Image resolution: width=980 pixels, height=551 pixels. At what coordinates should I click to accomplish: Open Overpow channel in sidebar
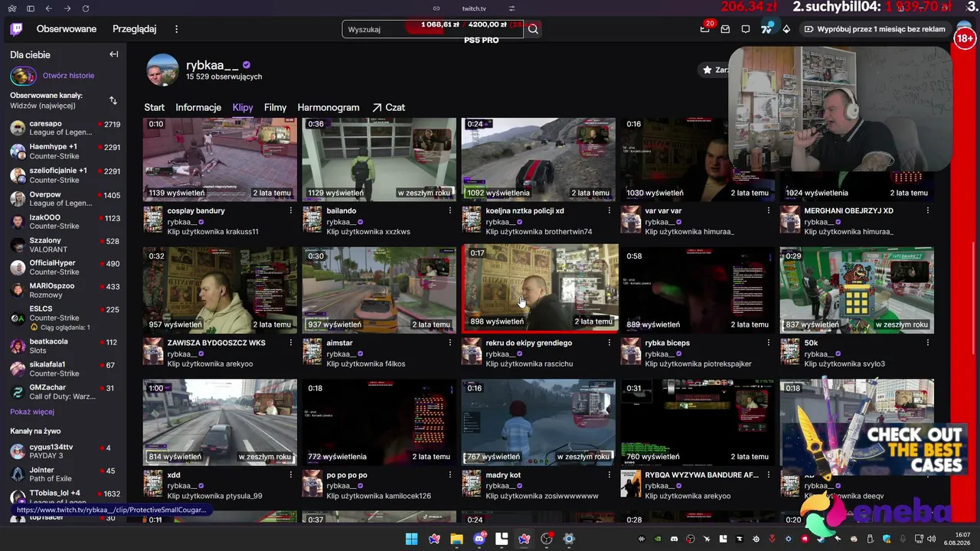[x=64, y=199]
